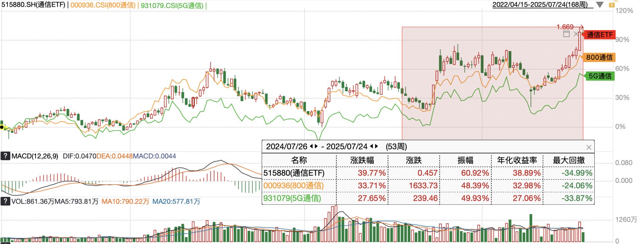Click the red 通信ETF price tag
This screenshot has width=644, height=244.
[x=599, y=35]
